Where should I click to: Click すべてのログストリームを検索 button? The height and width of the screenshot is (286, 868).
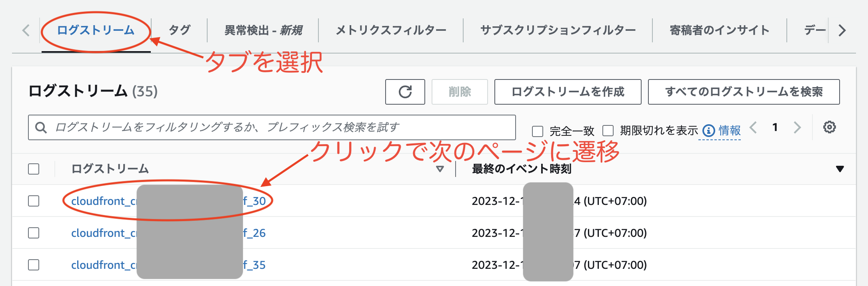(744, 92)
